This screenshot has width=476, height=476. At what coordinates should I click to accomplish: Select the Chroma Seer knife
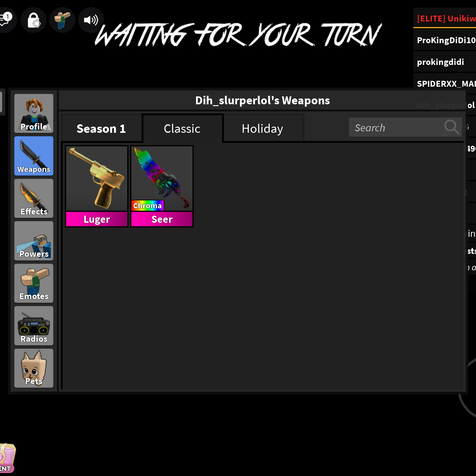(x=162, y=186)
